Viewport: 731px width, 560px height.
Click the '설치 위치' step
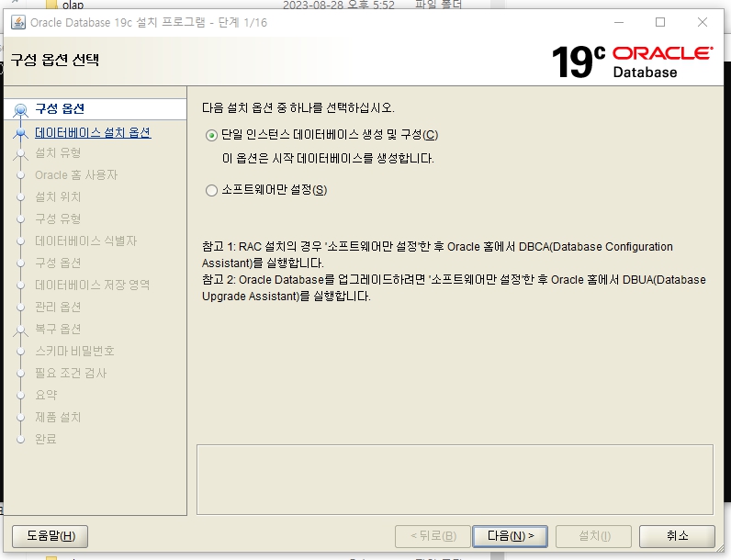point(58,197)
